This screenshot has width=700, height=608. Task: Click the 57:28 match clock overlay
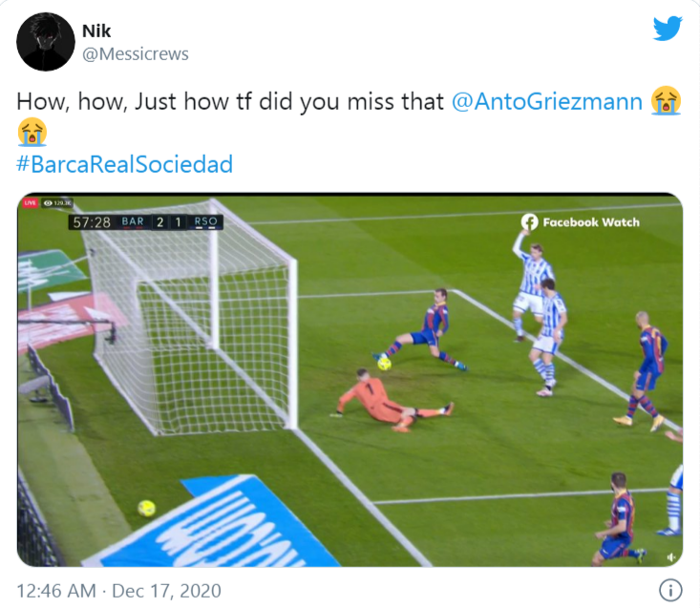click(x=92, y=222)
